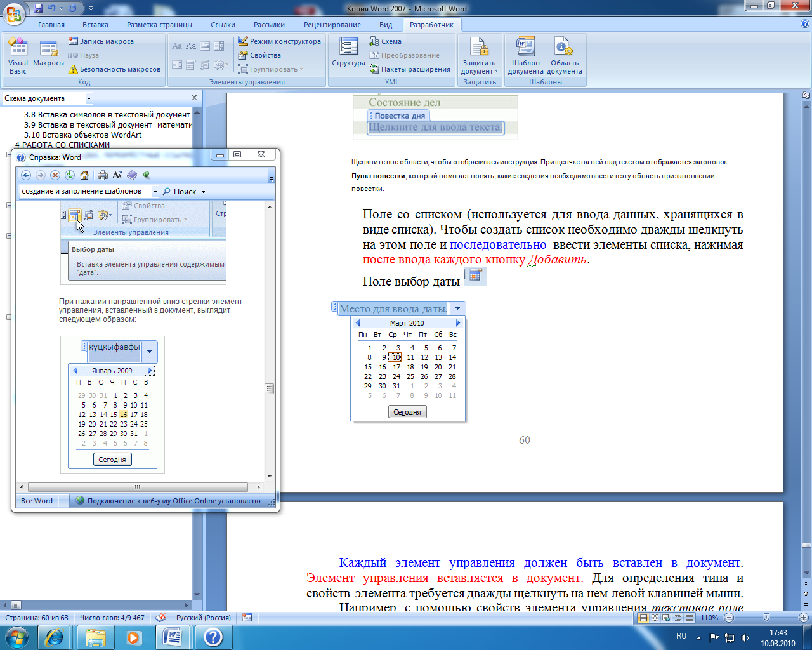
Task: Click the Redo icon in quick access toolbar
Action: (x=73, y=8)
